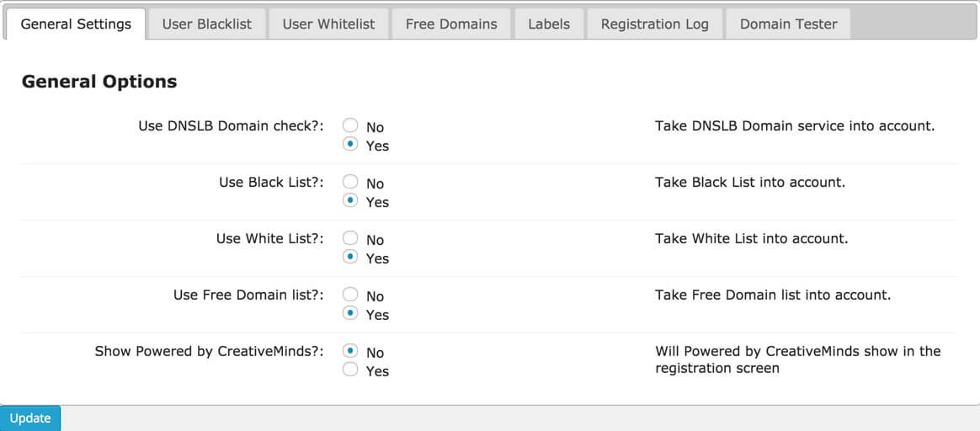Enable Use Free Domain list with Yes
Screen dimensions: 980x431
350,314
